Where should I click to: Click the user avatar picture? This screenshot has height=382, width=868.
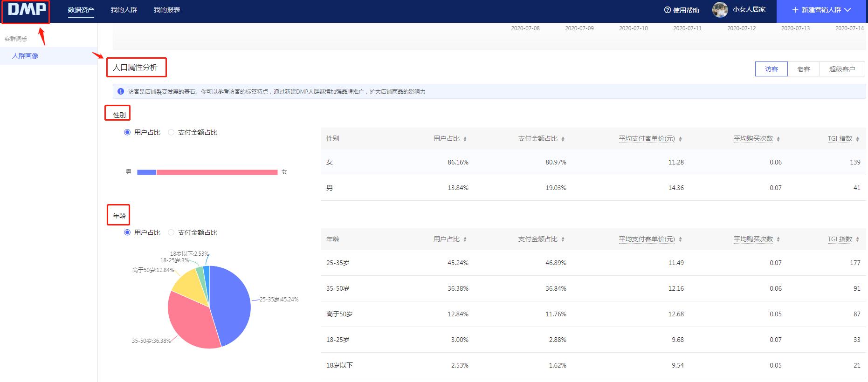720,10
